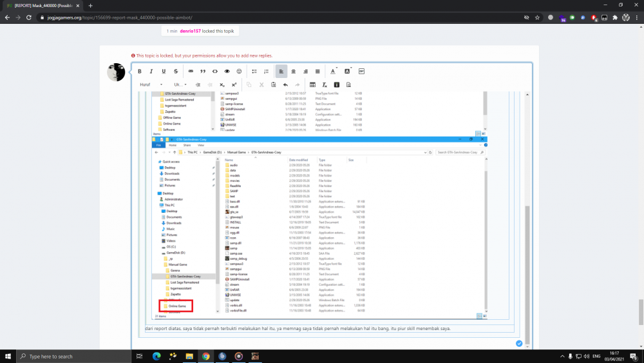Undo the last edit
The width and height of the screenshot is (644, 363).
pyautogui.click(x=285, y=84)
